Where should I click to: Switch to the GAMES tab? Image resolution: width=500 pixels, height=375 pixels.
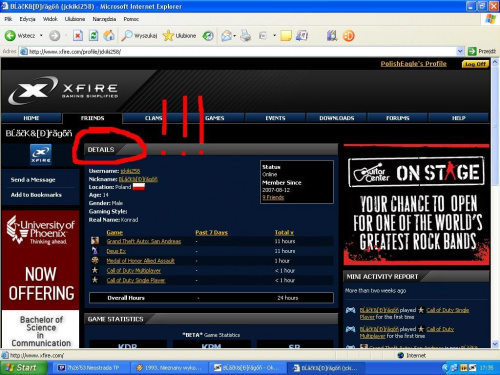tap(215, 118)
